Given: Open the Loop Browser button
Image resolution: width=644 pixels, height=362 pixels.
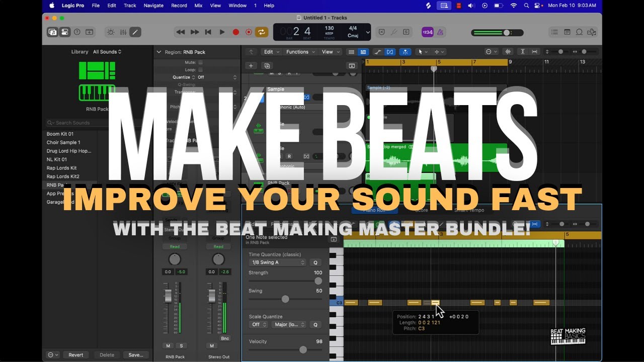Looking at the screenshot, I should (579, 32).
